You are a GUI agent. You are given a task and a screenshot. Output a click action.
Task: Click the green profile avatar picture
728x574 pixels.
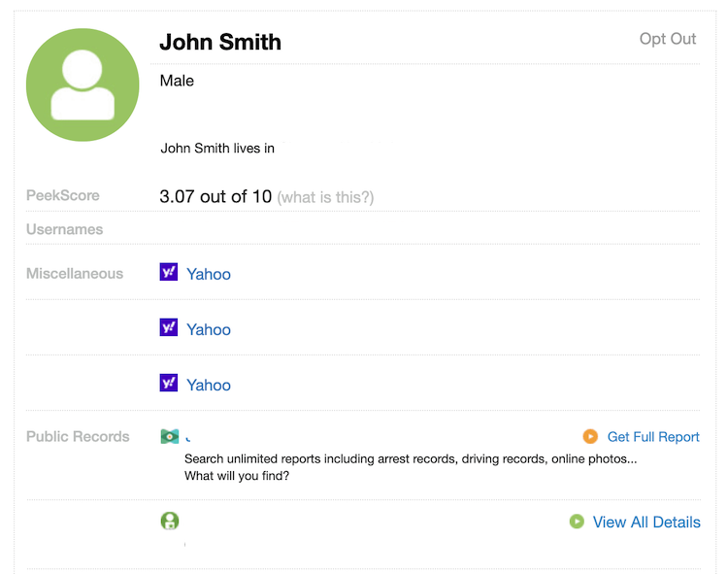83,84
